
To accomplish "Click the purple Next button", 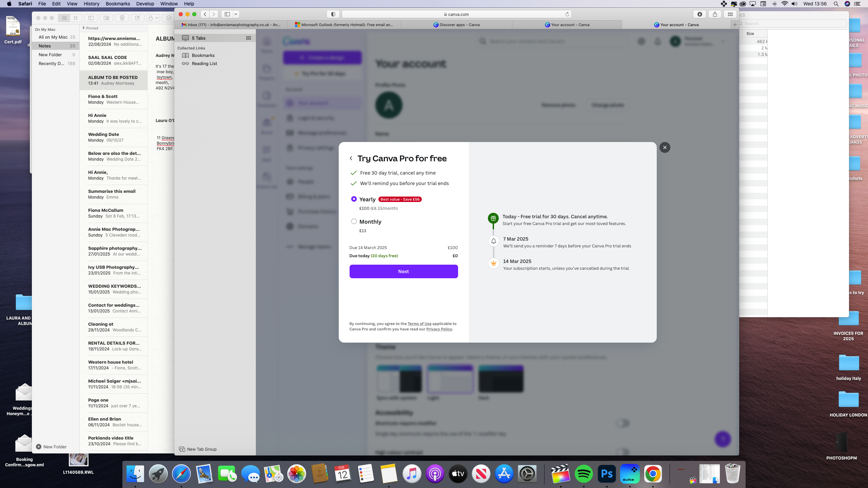I will click(x=403, y=271).
